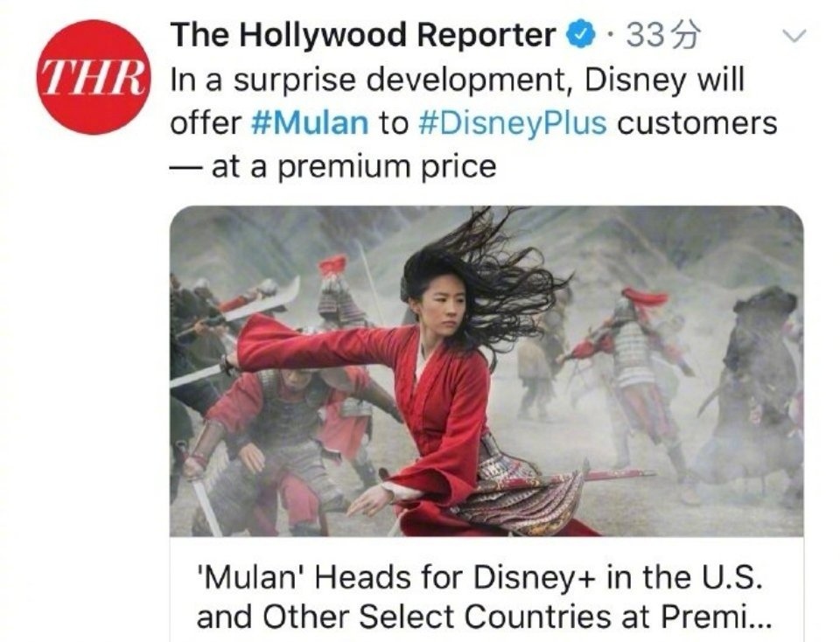Open the Mulan battle scene card image
Viewport: 840px width, 642px height.
pos(486,371)
